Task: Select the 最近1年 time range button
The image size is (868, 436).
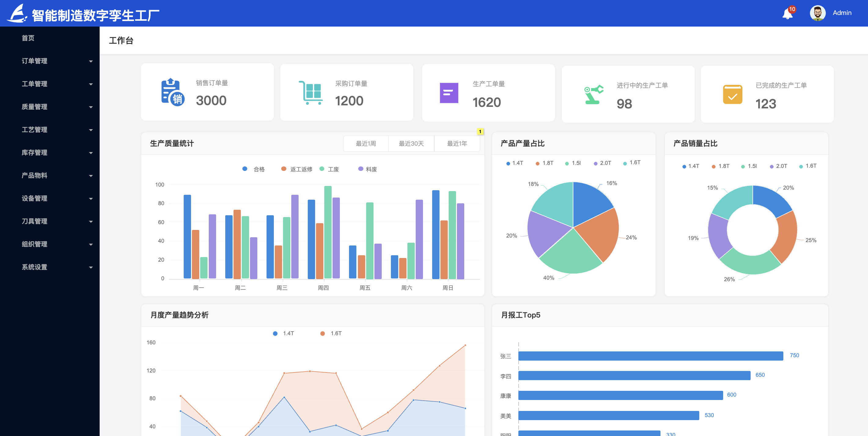Action: pos(457,144)
